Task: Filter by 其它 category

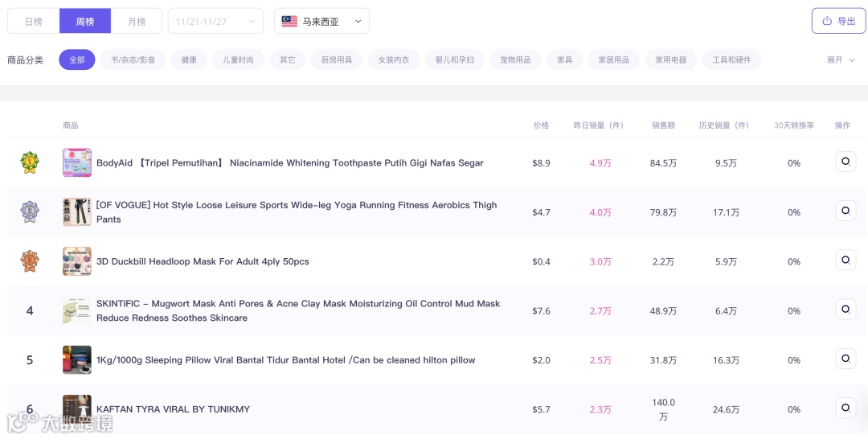Action: (287, 59)
